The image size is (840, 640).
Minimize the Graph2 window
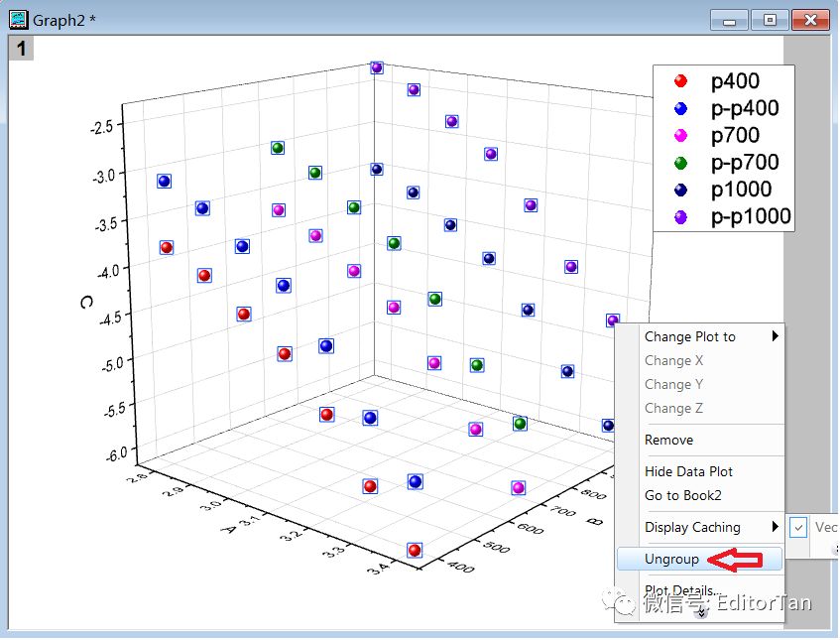coord(729,21)
